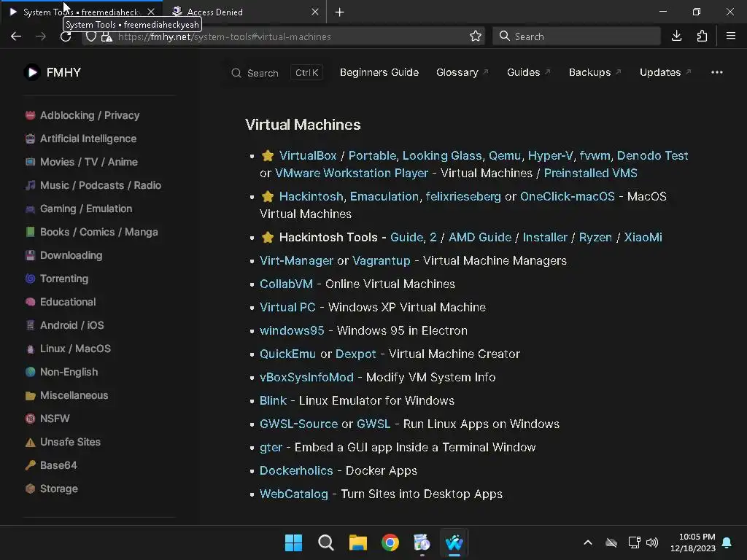Image resolution: width=747 pixels, height=560 pixels.
Task: Click the fmhy.net address bar URL
Action: click(x=224, y=36)
